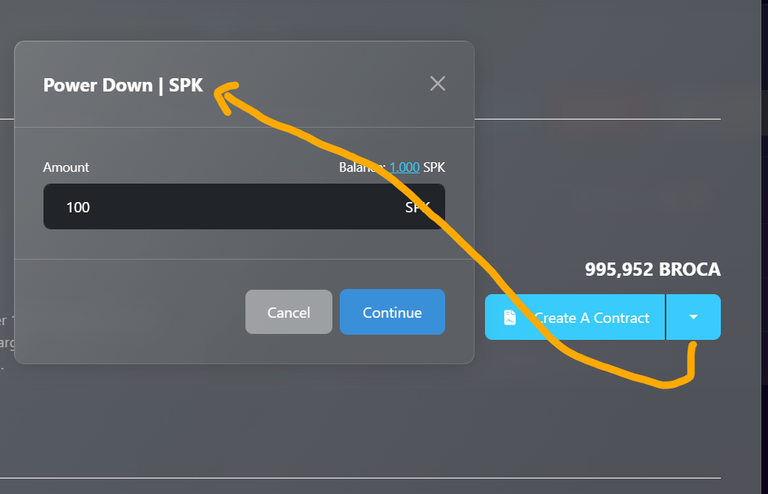Focus the Amount input field
This screenshot has height=494, width=768.
tap(244, 207)
